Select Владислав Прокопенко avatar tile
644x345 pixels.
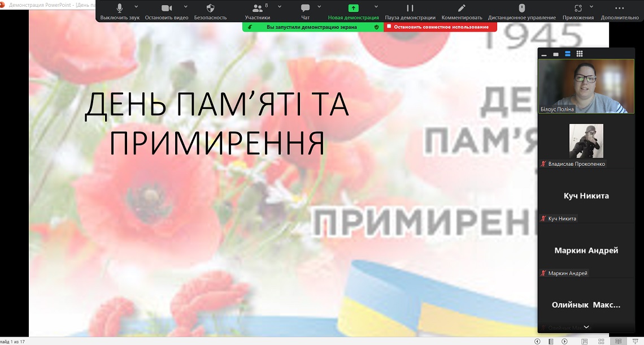(x=586, y=141)
